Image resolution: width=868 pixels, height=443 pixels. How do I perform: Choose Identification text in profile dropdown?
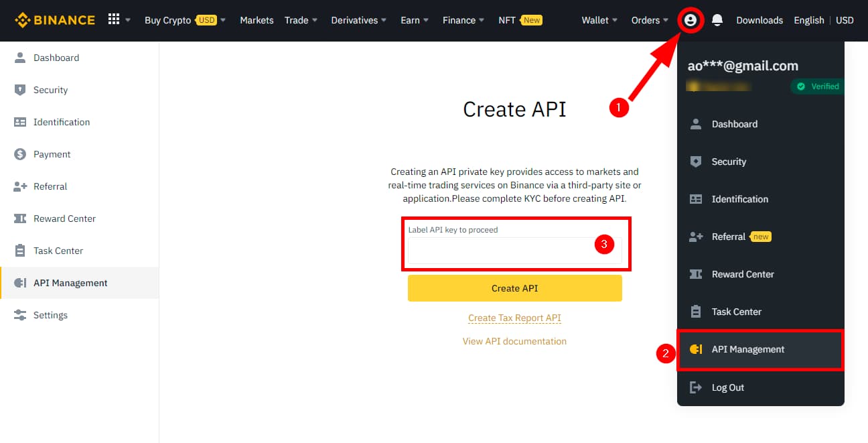point(740,199)
